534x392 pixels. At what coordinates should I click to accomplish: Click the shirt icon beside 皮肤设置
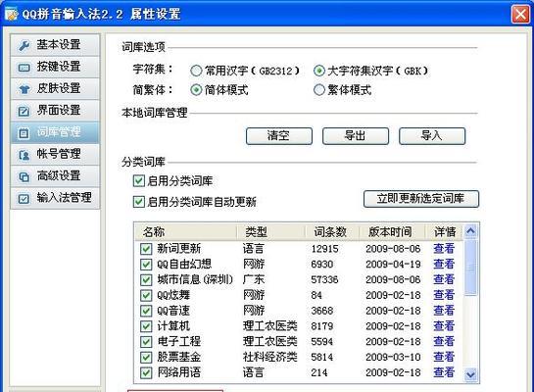coord(24,89)
